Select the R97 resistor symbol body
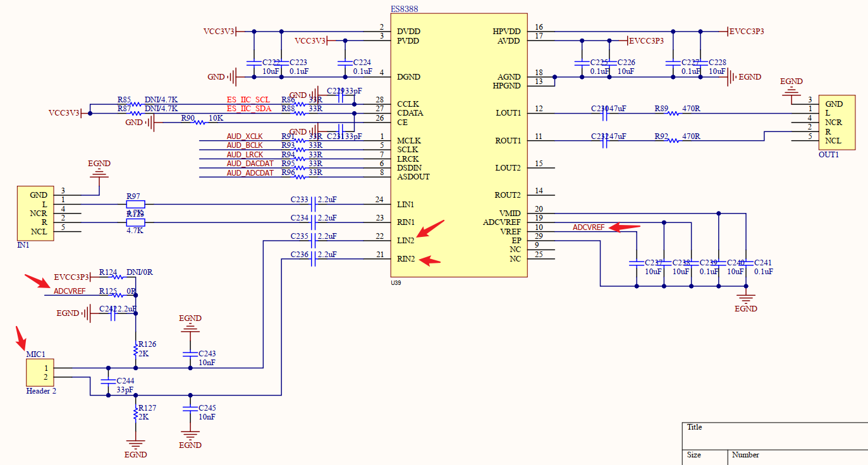 [135, 204]
